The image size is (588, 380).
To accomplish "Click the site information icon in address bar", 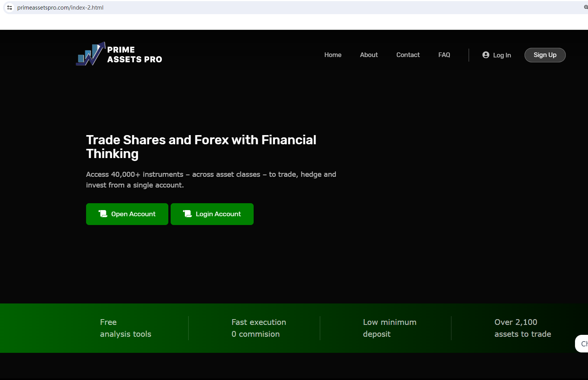I will pyautogui.click(x=10, y=8).
